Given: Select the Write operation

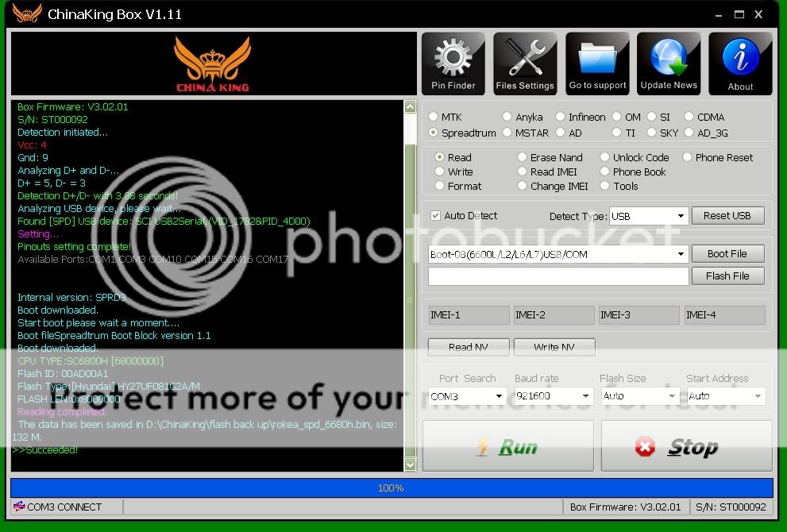Looking at the screenshot, I should tap(439, 172).
